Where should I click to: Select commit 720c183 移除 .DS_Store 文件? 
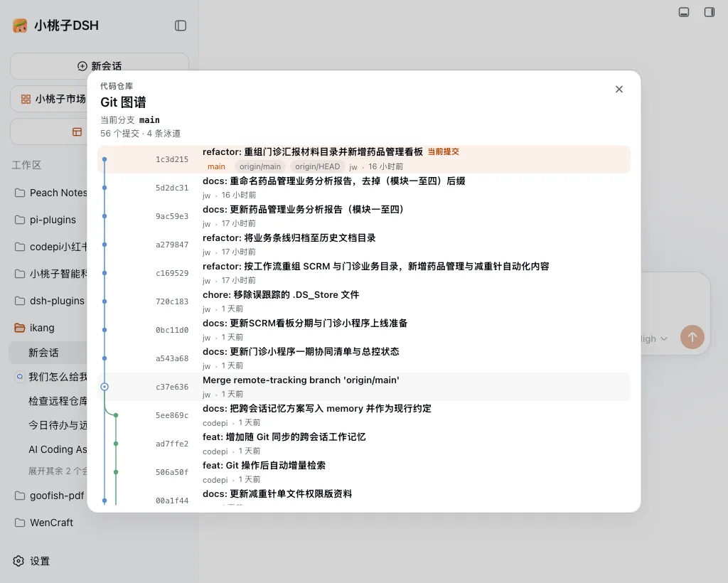[364, 301]
